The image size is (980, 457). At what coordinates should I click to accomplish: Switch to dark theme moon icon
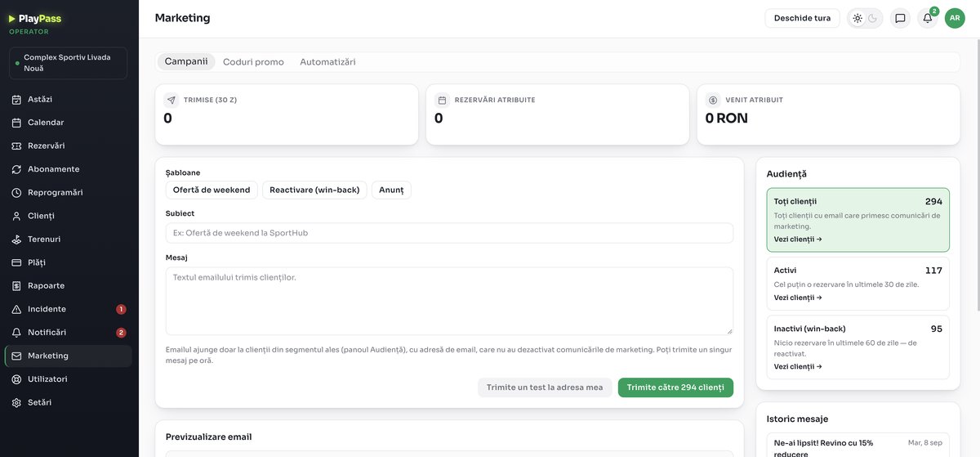pos(873,18)
